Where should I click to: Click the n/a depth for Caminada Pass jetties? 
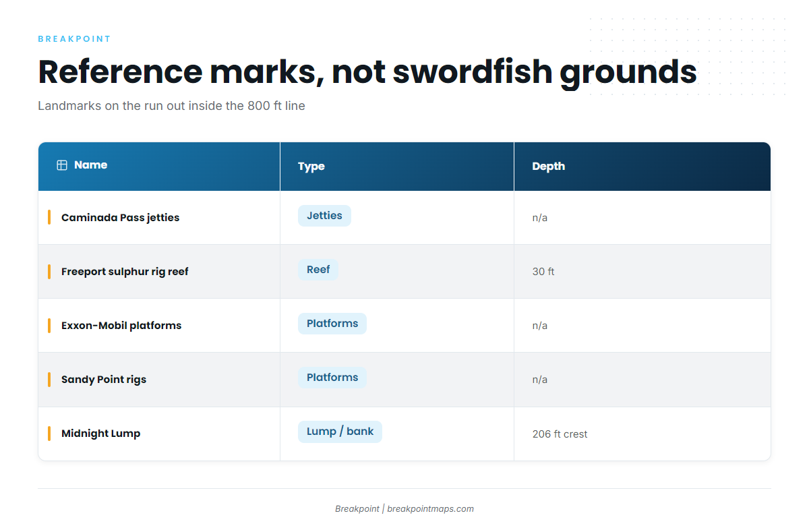point(540,218)
